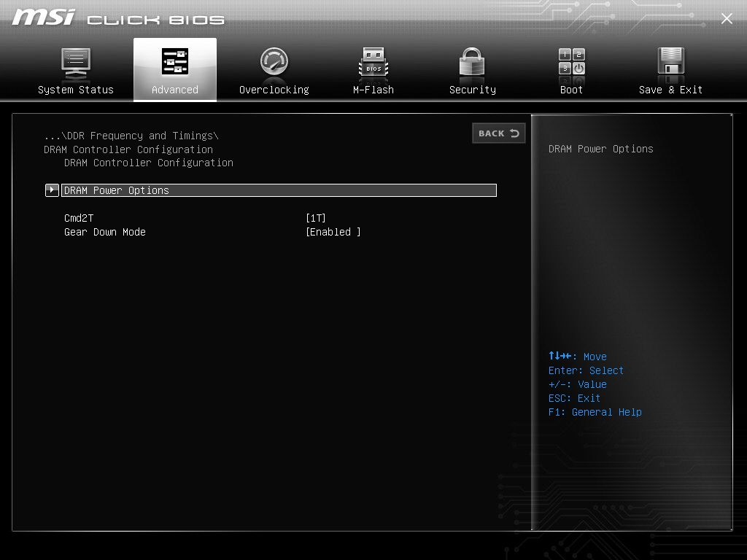
Task: Click the DDR Frequency and Timings breadcrumb
Action: (x=131, y=136)
